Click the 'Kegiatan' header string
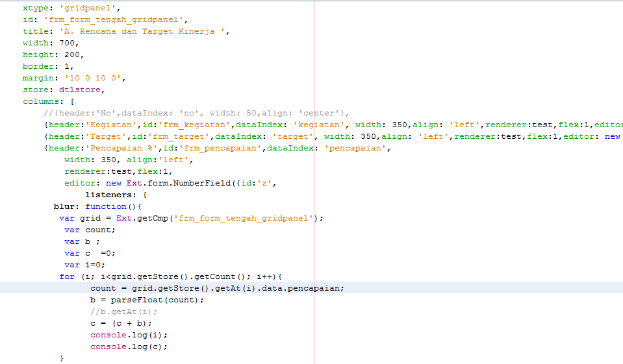This screenshot has width=623, height=364. [111, 125]
